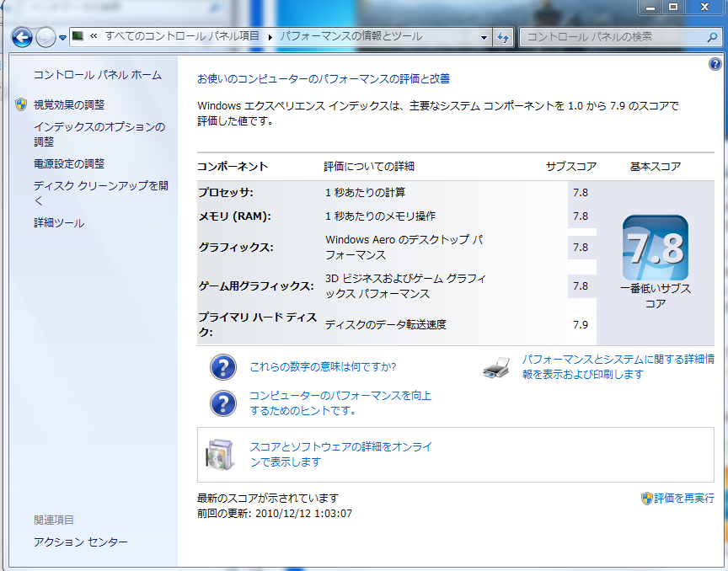Viewport: 728px width, 571px height.
Task: Refresh the page with refresh icon
Action: [x=502, y=37]
